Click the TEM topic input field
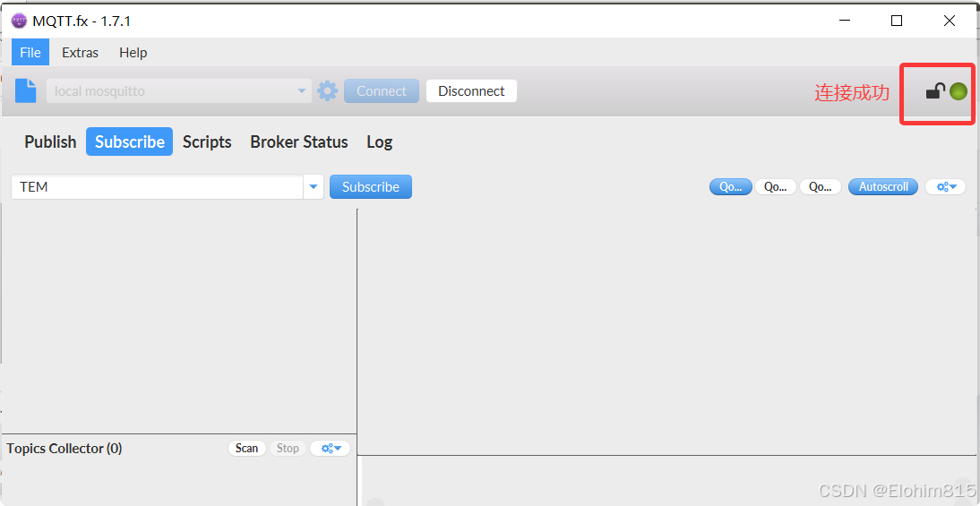 click(158, 187)
